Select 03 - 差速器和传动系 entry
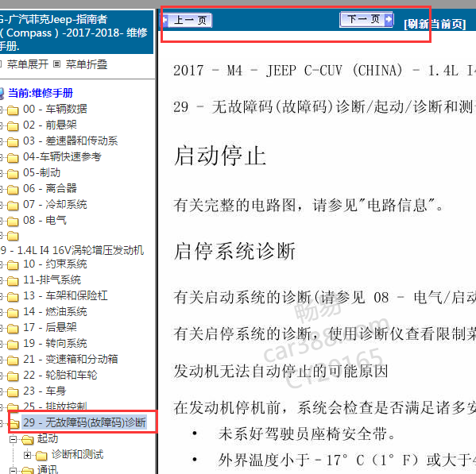476x474 pixels. coord(71,141)
